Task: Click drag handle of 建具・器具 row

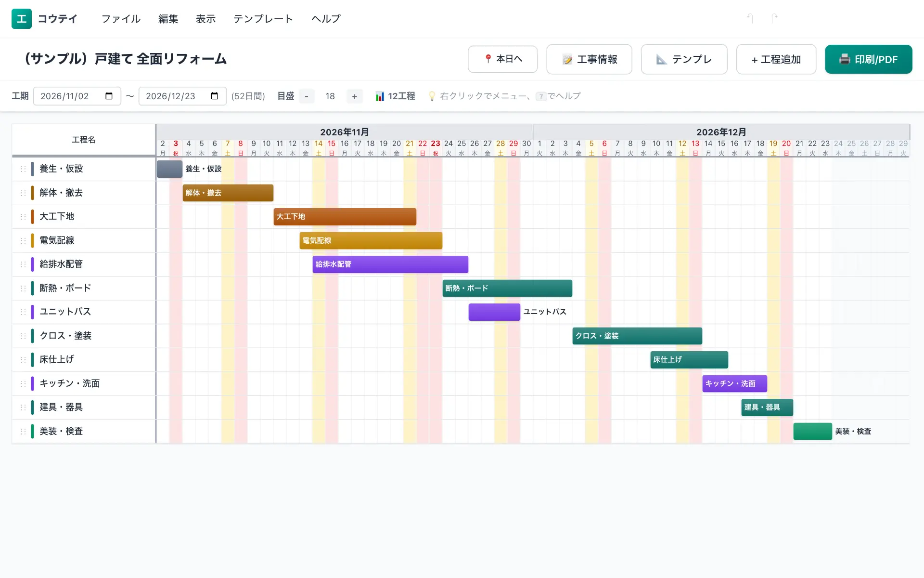Action: click(23, 407)
